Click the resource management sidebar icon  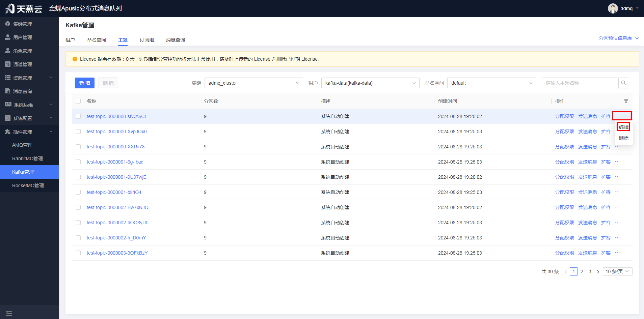(x=8, y=78)
